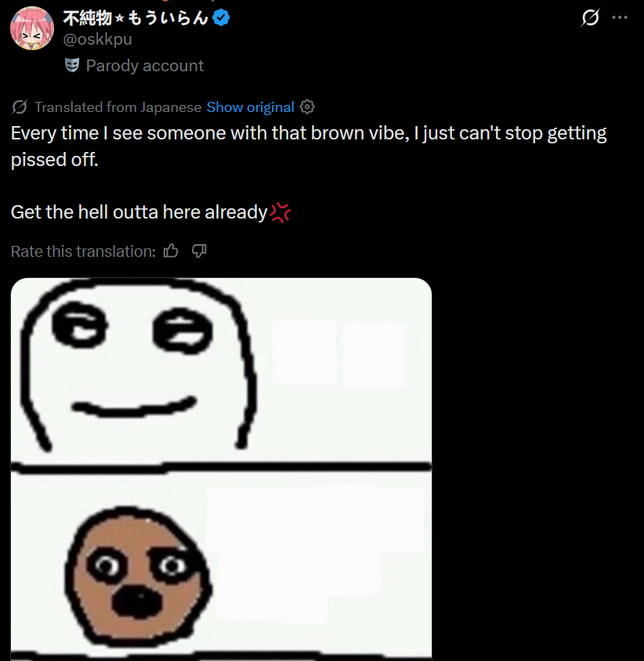Click the Translated from Japanese label
This screenshot has width=644, height=661.
pos(118,107)
